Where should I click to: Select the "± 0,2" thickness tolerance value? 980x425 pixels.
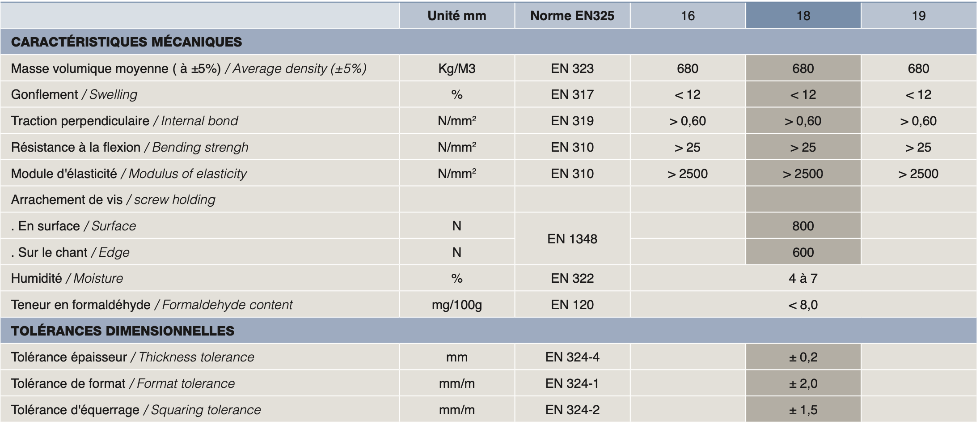(803, 357)
